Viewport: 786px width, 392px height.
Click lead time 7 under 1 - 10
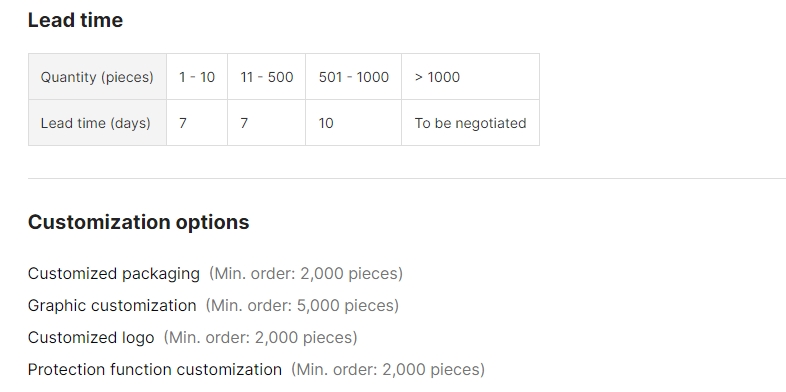[x=197, y=123]
